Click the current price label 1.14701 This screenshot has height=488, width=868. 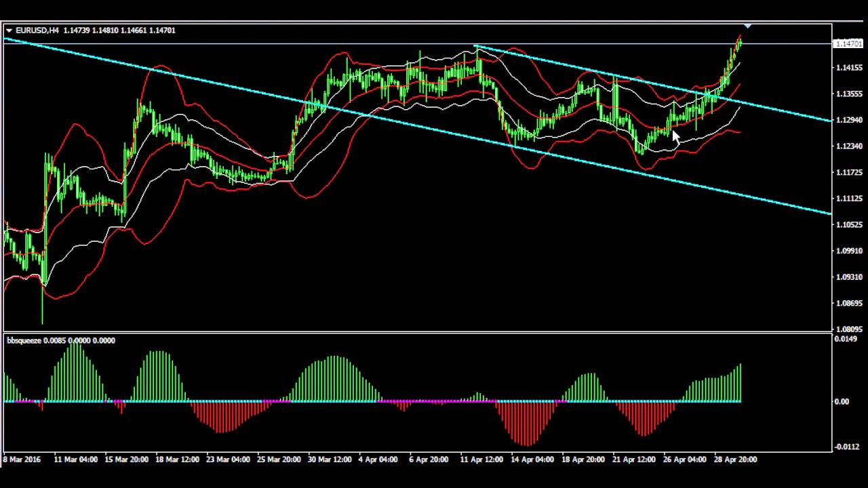pos(848,44)
